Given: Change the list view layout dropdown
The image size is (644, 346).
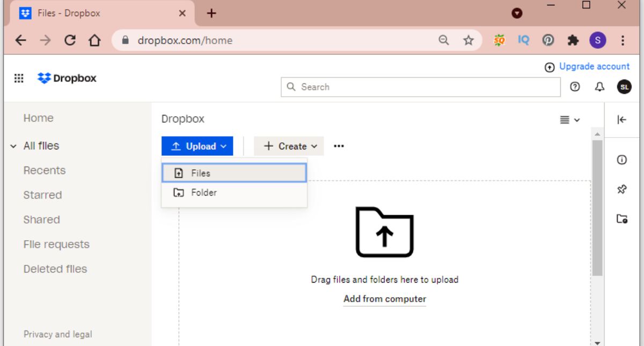Looking at the screenshot, I should (569, 120).
